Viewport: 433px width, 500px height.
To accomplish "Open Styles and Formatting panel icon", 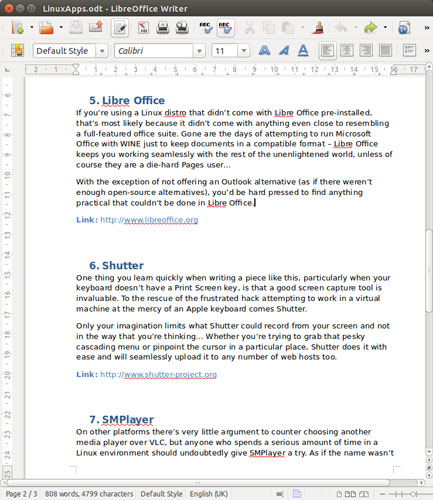I will pos(17,51).
